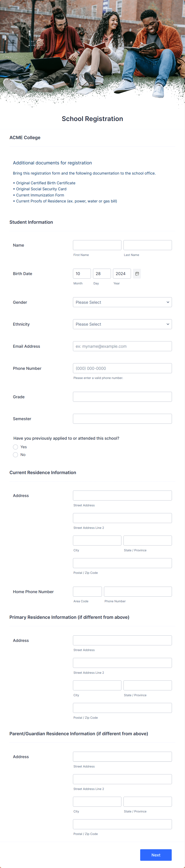The width and height of the screenshot is (185, 868).
Task: Click the Semester input field
Action: 122,419
